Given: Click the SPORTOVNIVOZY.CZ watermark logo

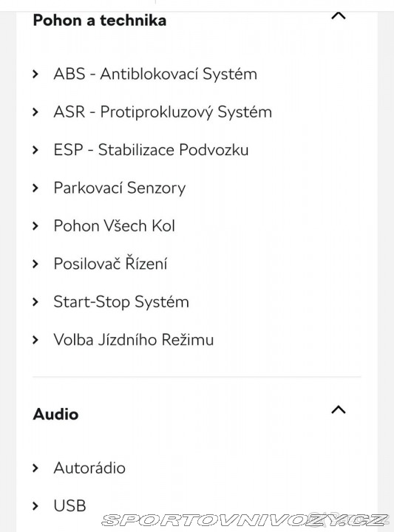Looking at the screenshot, I should pyautogui.click(x=245, y=519).
